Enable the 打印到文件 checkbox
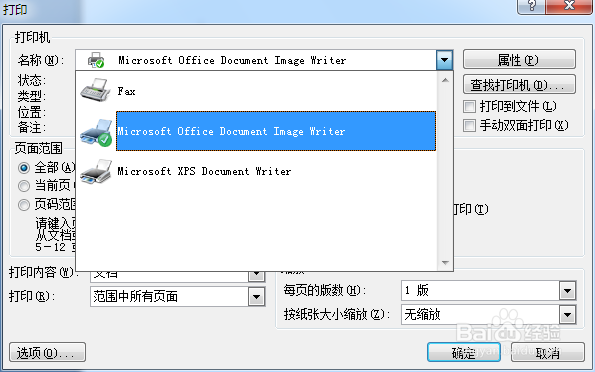The height and width of the screenshot is (372, 595). (469, 106)
